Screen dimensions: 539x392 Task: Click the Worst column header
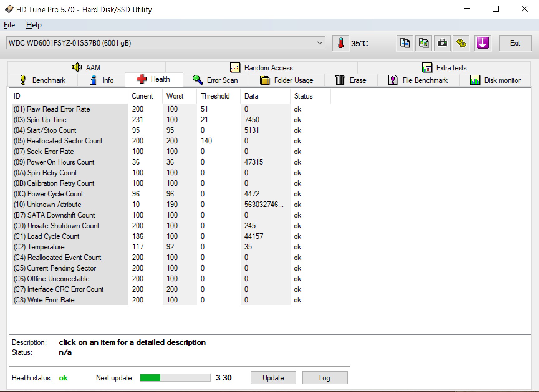click(180, 96)
